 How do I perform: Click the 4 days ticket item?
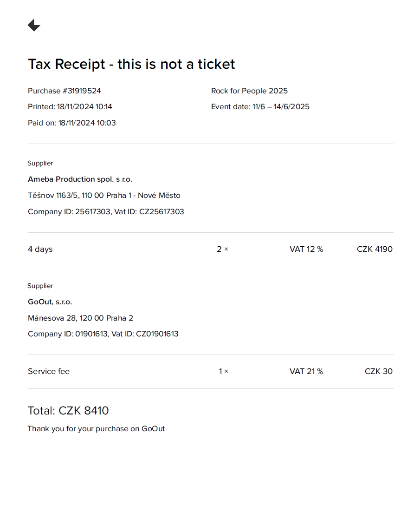coord(40,249)
